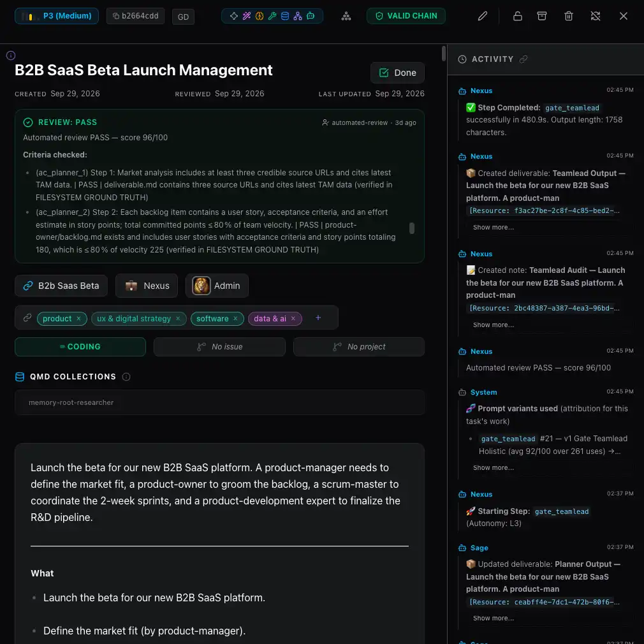
Task: Copy the Activity link icon
Action: pyautogui.click(x=523, y=59)
